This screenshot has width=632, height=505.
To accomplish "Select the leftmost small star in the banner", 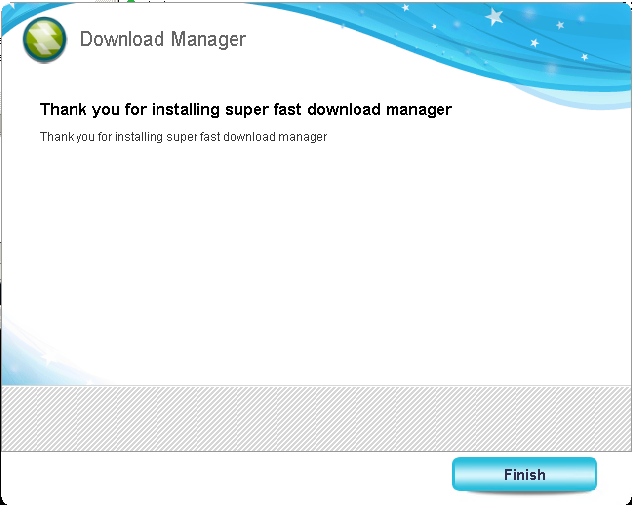I will click(406, 8).
